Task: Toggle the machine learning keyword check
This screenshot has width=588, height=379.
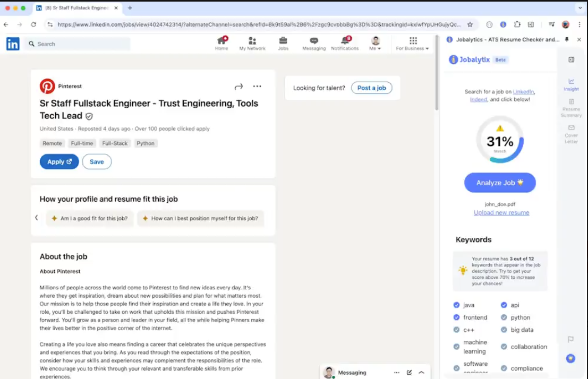Action: 456,347
